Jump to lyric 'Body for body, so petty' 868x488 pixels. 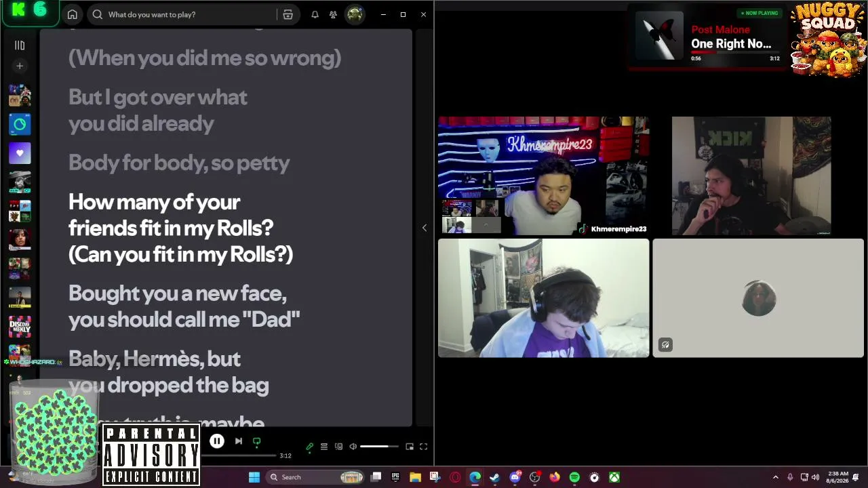[x=179, y=163]
